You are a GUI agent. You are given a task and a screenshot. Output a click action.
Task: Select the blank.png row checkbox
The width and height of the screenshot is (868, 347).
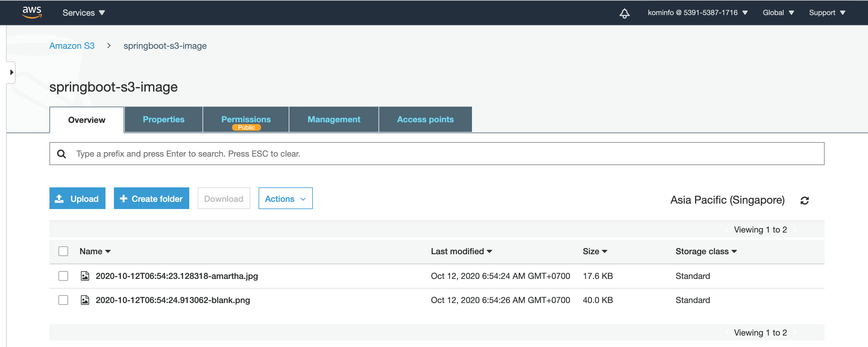click(x=63, y=300)
